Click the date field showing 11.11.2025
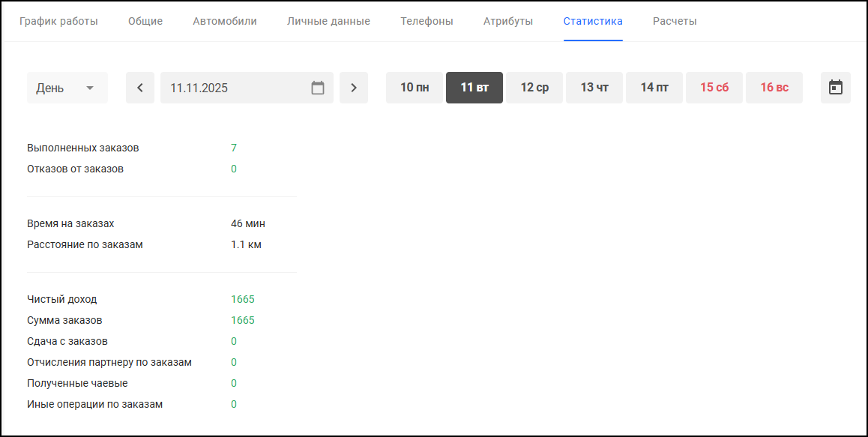Screen dimensions: 868x437 232,88
